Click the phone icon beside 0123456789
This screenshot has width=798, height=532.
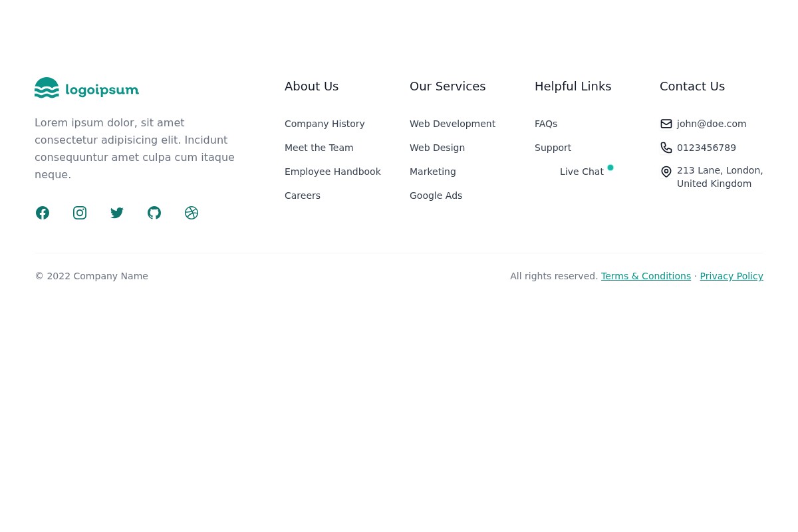pos(666,148)
